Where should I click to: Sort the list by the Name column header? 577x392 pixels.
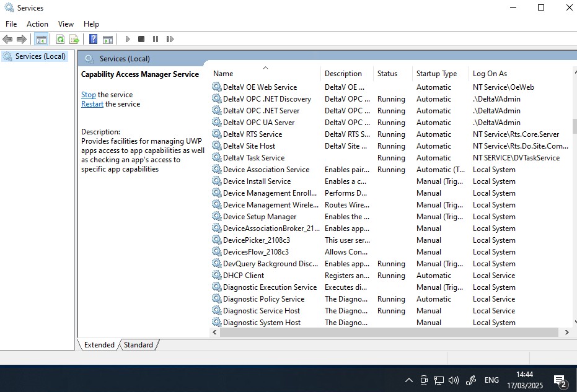[265, 74]
